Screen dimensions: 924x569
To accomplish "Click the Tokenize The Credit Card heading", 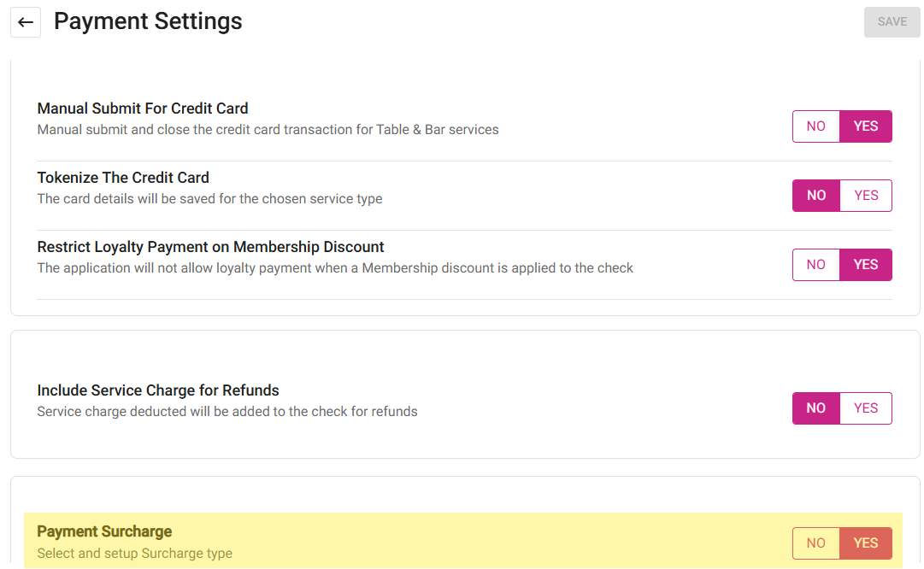I will 123,178.
